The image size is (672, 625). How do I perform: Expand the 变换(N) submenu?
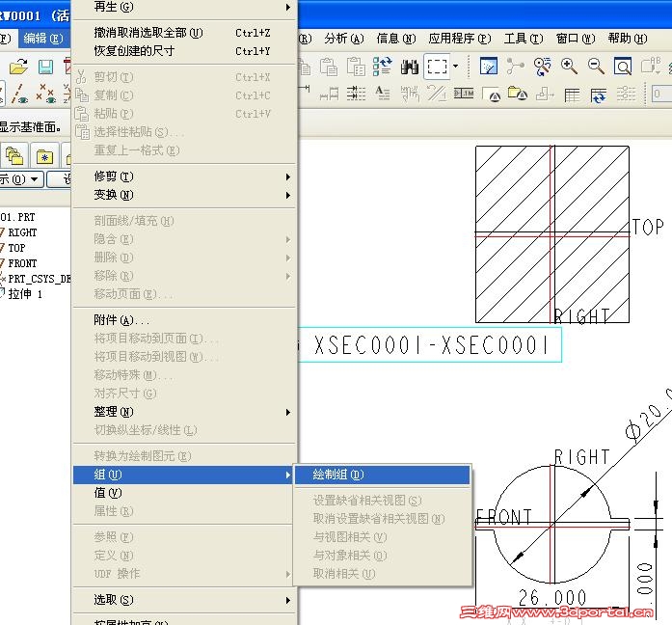pos(184,195)
